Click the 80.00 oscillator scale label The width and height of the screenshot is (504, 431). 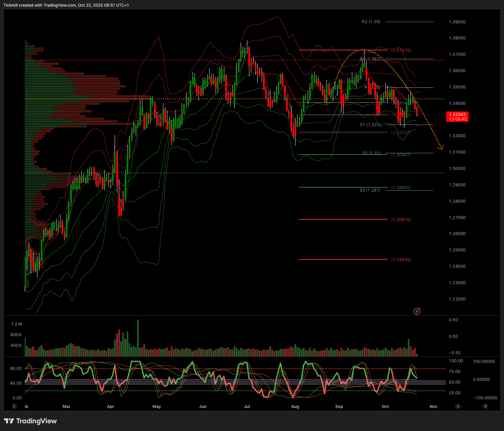point(16,369)
